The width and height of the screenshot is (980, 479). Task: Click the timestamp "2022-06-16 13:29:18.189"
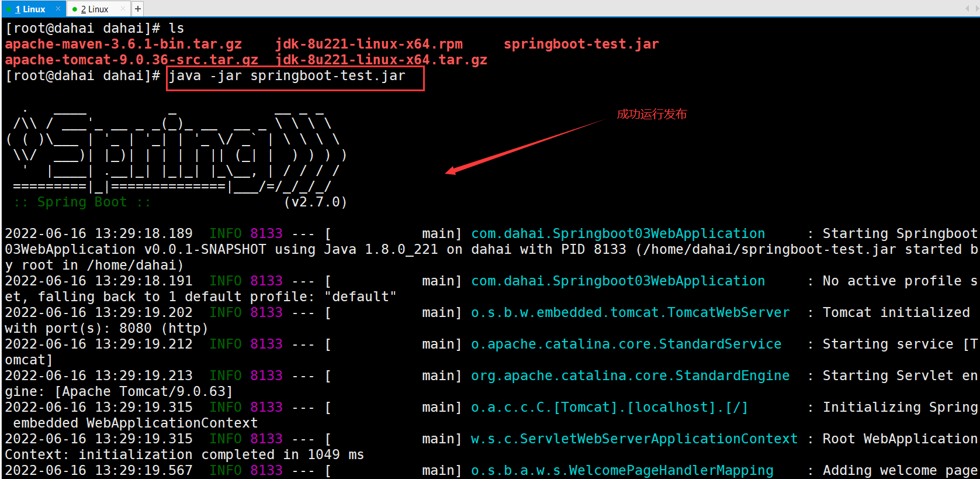coord(99,234)
